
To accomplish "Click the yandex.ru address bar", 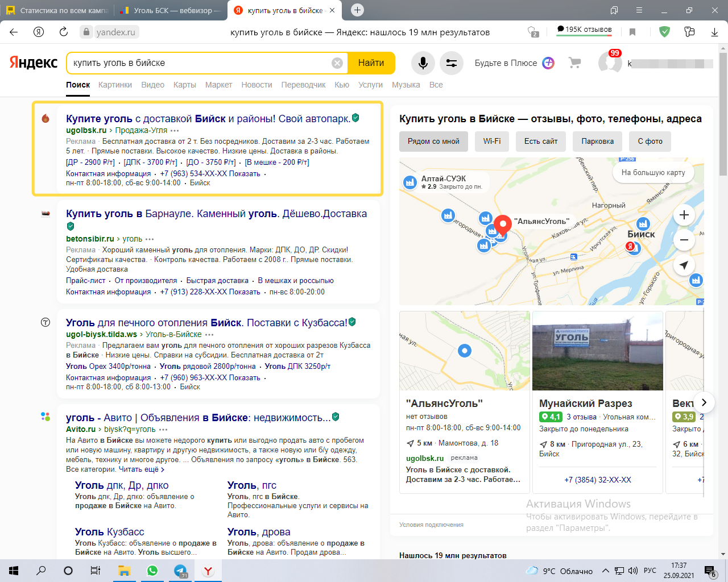I will pyautogui.click(x=116, y=32).
